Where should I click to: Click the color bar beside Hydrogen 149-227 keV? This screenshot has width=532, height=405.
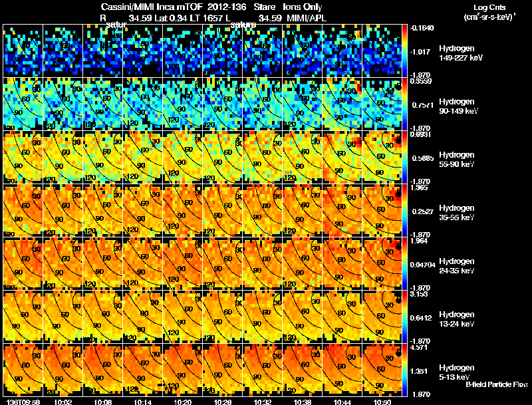click(x=404, y=51)
